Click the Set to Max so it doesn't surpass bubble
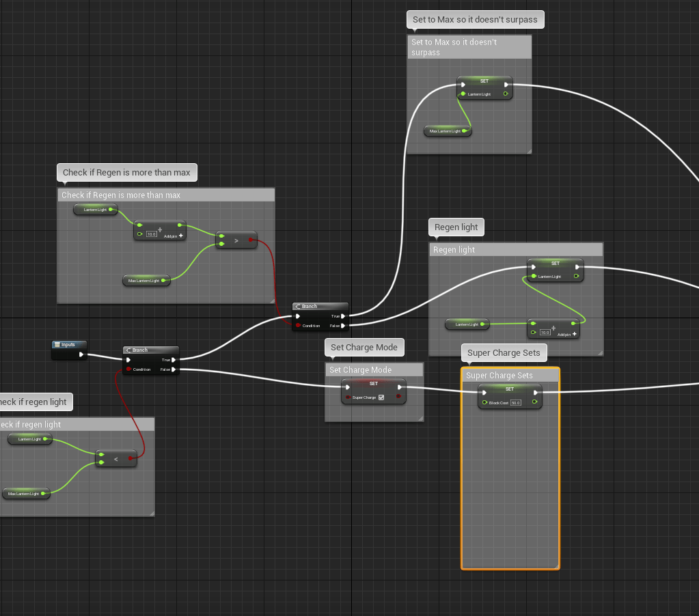 [x=475, y=20]
